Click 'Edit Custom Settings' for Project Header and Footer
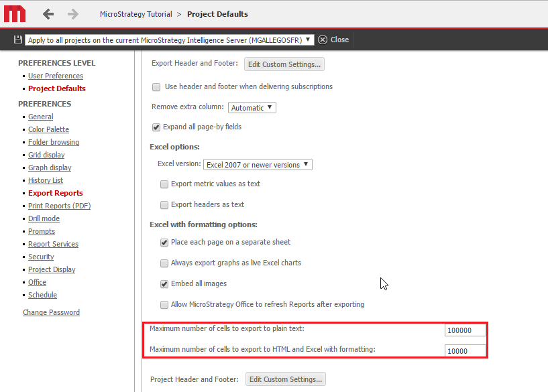 285,379
